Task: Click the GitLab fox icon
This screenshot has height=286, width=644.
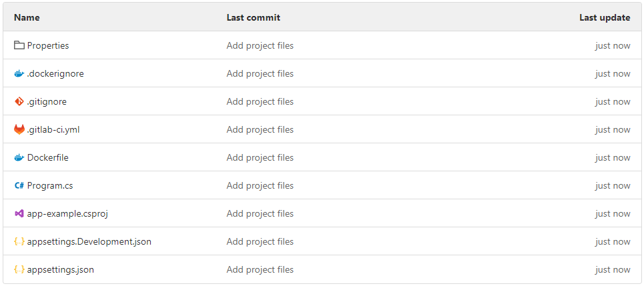Action: [19, 129]
